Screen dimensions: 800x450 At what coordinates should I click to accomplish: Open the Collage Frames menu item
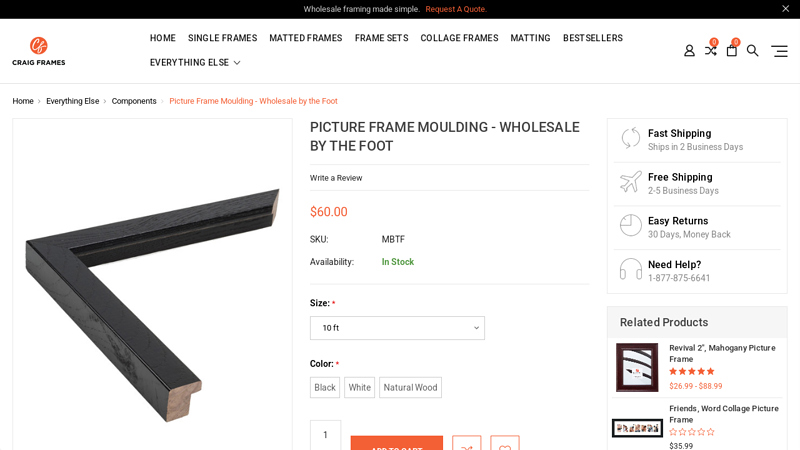459,38
